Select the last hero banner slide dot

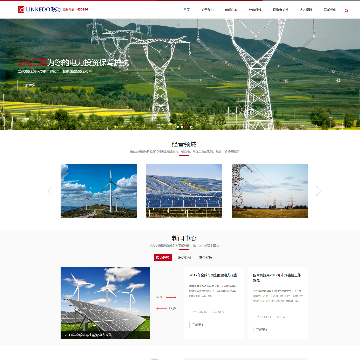click(x=191, y=127)
